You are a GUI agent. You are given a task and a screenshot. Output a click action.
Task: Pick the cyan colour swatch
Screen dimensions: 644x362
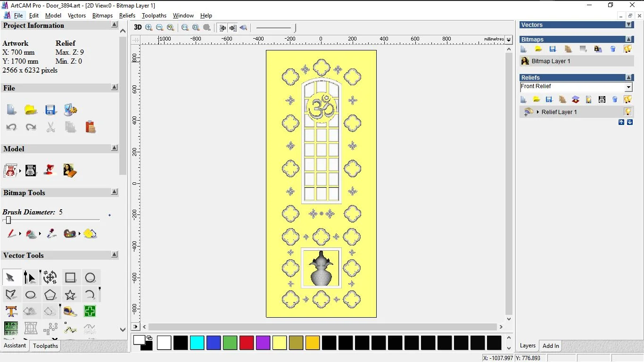[197, 343]
